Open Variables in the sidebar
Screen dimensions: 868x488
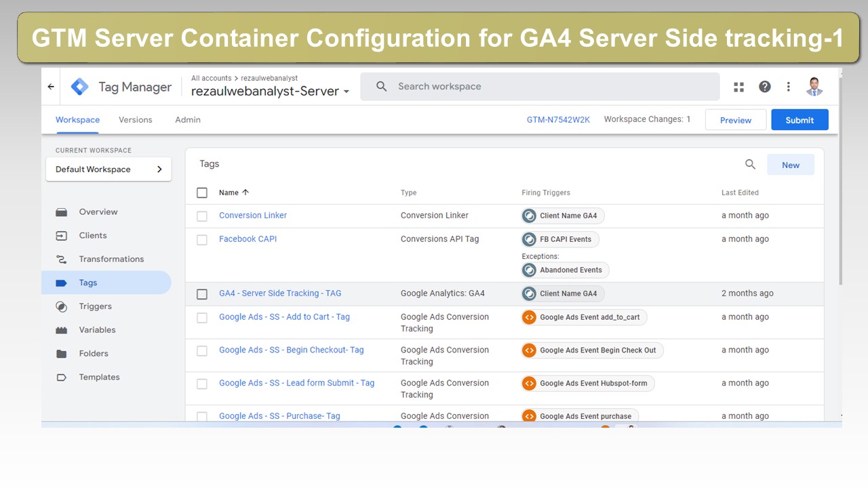click(x=97, y=330)
